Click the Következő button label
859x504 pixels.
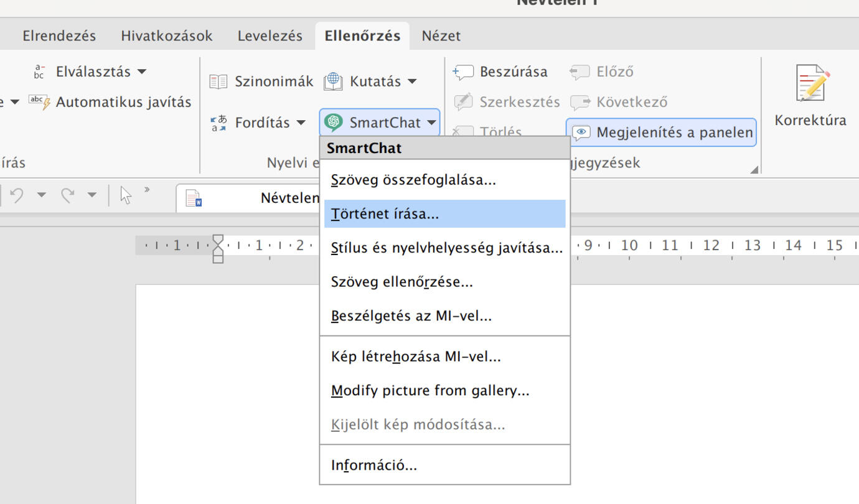(632, 102)
